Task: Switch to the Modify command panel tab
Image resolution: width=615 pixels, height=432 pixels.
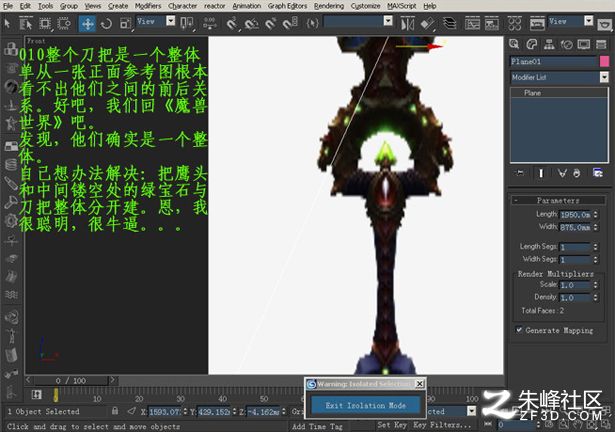Action: point(531,44)
